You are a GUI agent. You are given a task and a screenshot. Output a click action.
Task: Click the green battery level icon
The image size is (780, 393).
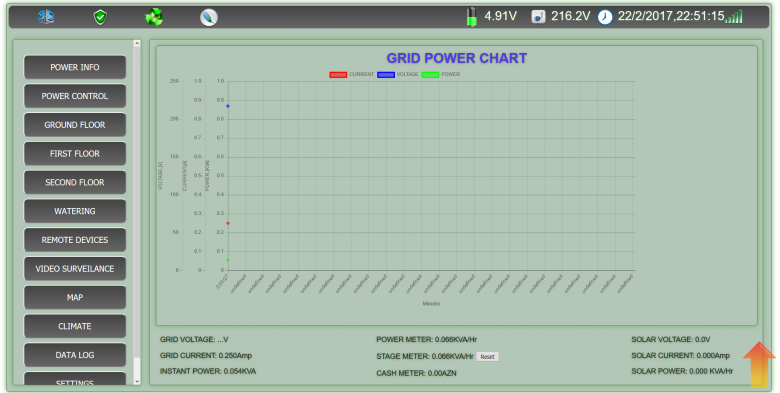(471, 17)
